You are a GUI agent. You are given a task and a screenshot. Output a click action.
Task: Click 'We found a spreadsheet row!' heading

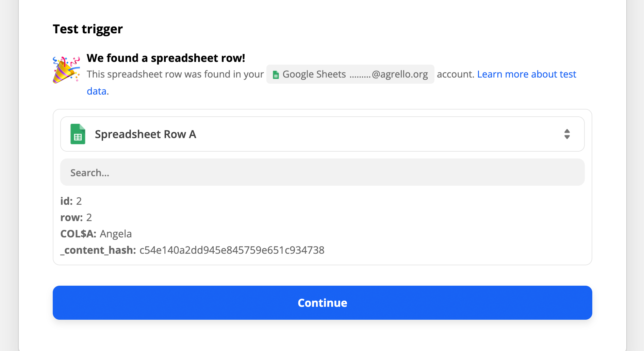(166, 58)
